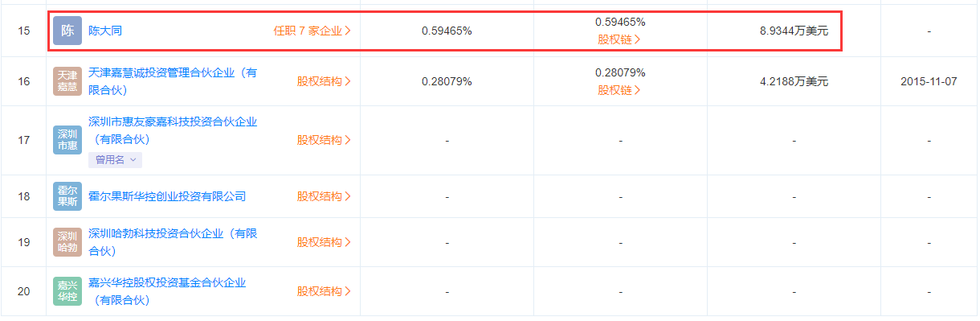Open 股权结构 for 深圳哈勃科技投资

325,242
